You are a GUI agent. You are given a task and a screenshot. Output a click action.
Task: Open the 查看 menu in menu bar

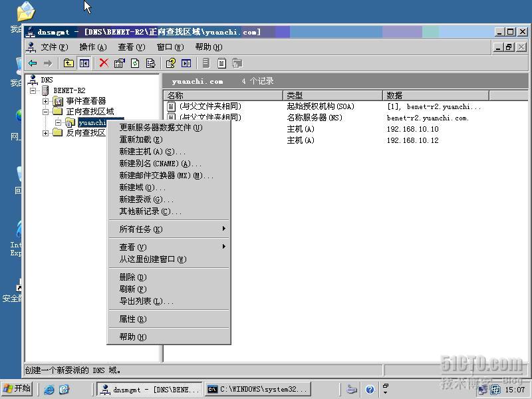[131, 47]
